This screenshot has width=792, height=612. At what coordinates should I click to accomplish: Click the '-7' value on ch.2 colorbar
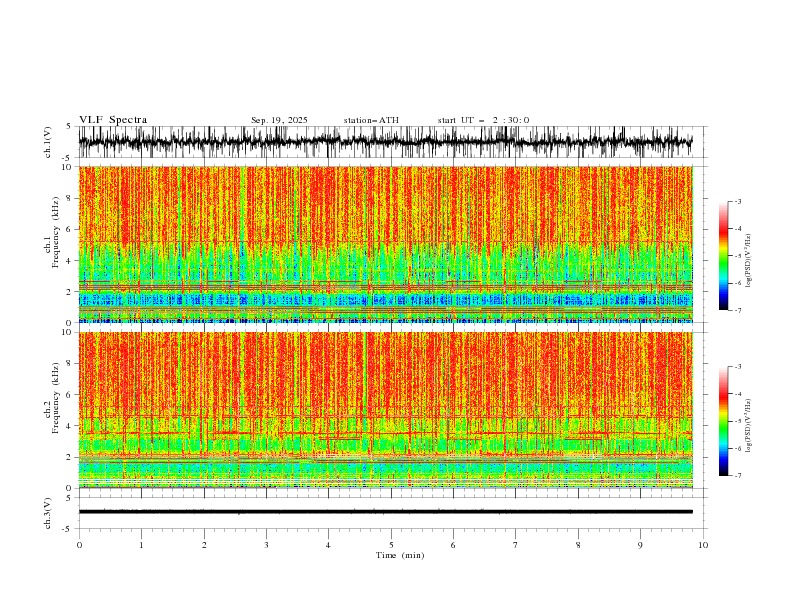tap(737, 476)
